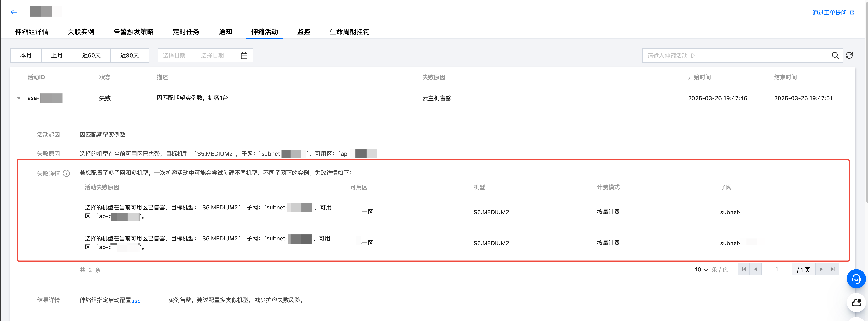Switch to the 关联实例 tab
The height and width of the screenshot is (321, 868).
click(81, 32)
